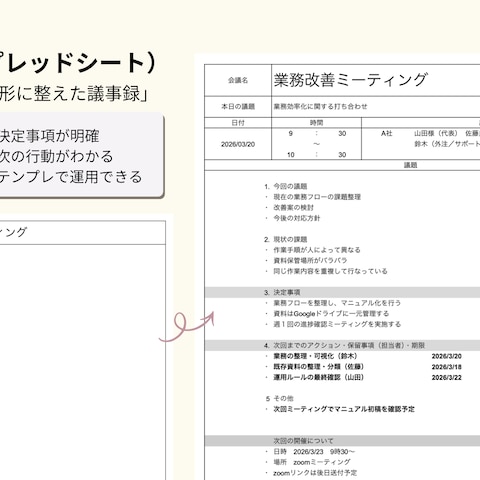Click 既存資料の整理・分類(佐藤) action

319,367
